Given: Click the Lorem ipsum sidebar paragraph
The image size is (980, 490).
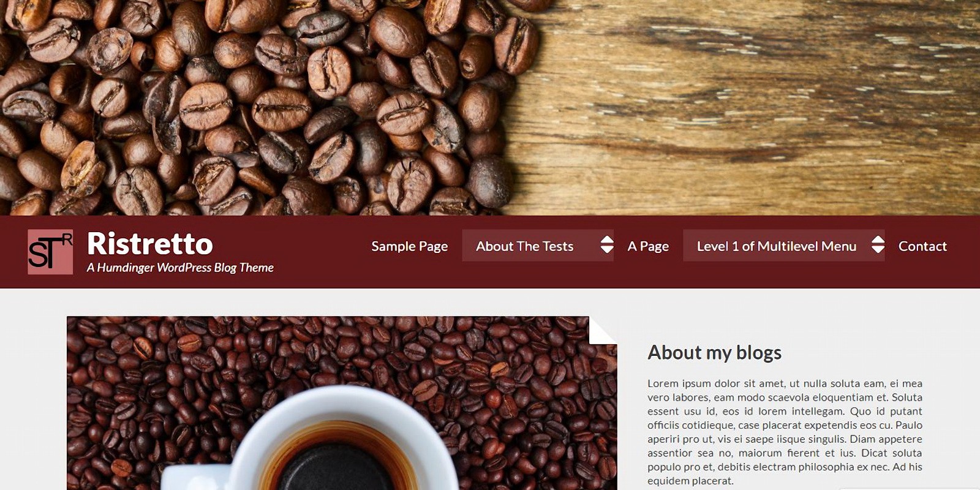Looking at the screenshot, I should coord(785,432).
